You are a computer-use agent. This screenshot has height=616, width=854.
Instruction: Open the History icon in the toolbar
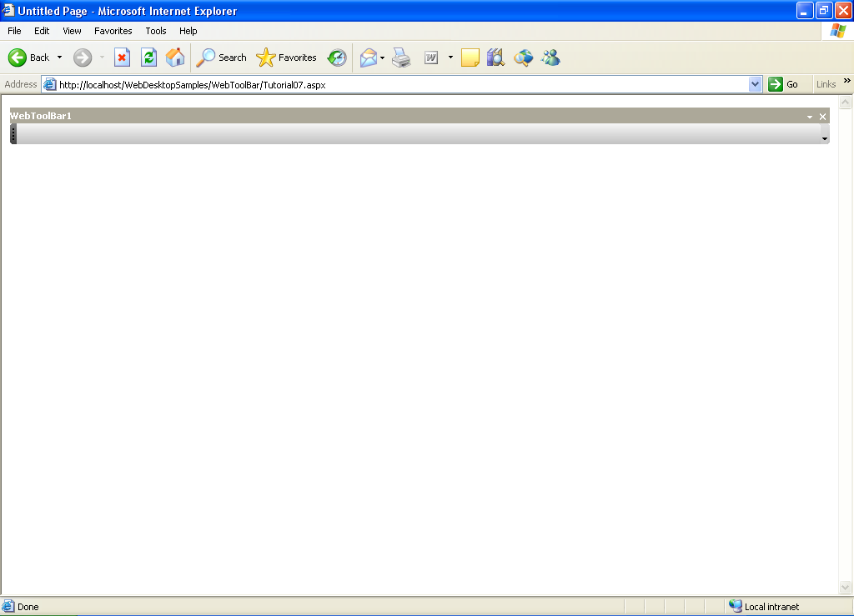coord(337,58)
